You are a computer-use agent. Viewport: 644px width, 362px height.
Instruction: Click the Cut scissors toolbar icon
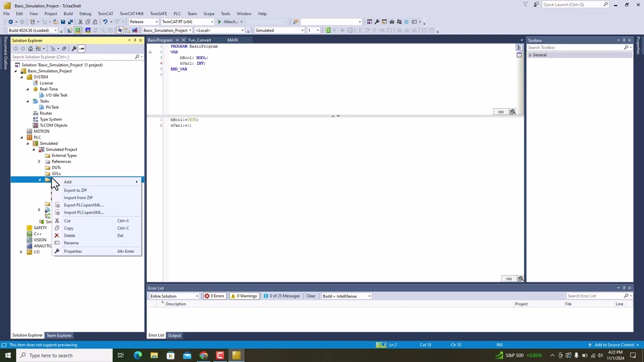pos(80,22)
